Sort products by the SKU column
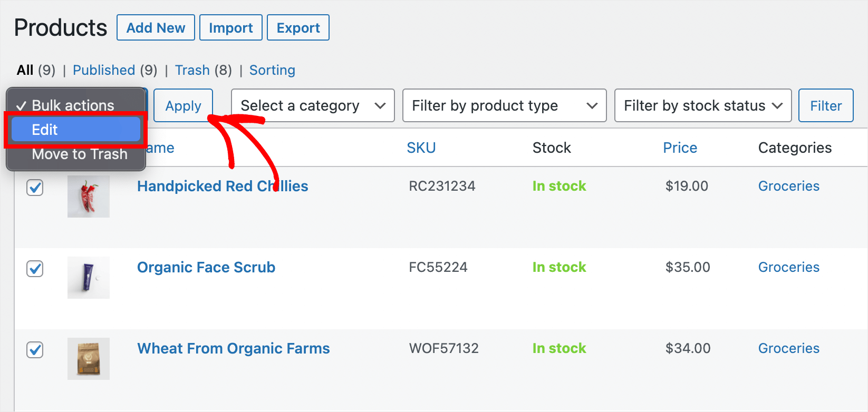 click(421, 148)
